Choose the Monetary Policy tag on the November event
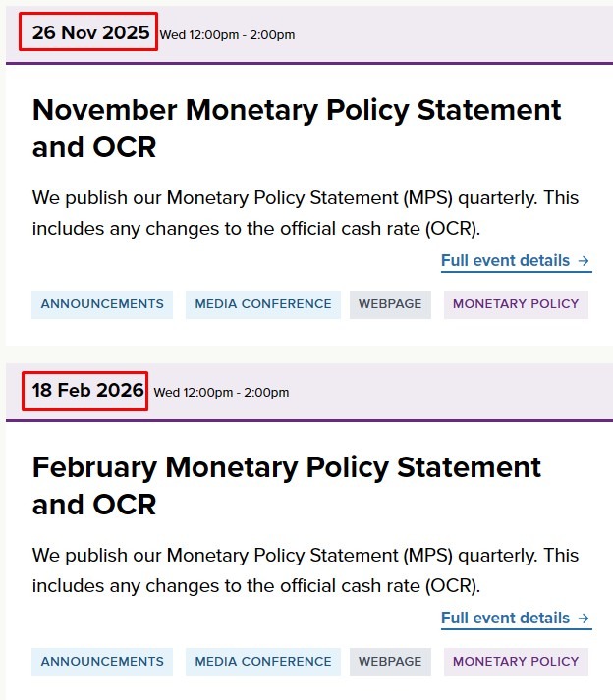613x700 pixels. click(516, 304)
